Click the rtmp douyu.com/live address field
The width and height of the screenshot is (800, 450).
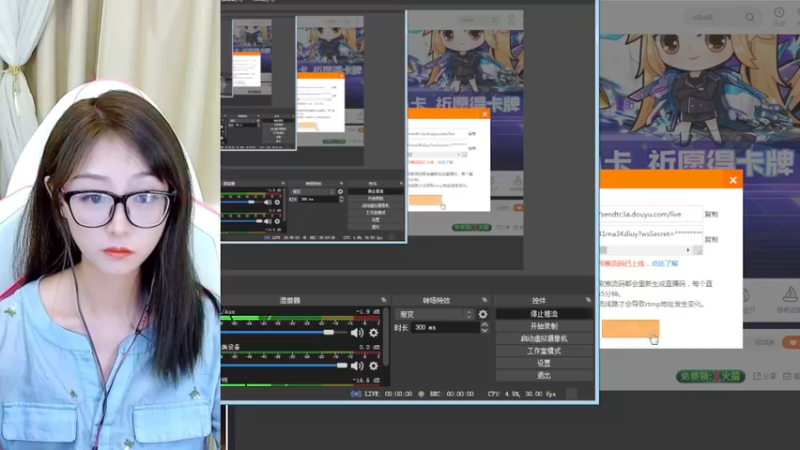point(651,214)
